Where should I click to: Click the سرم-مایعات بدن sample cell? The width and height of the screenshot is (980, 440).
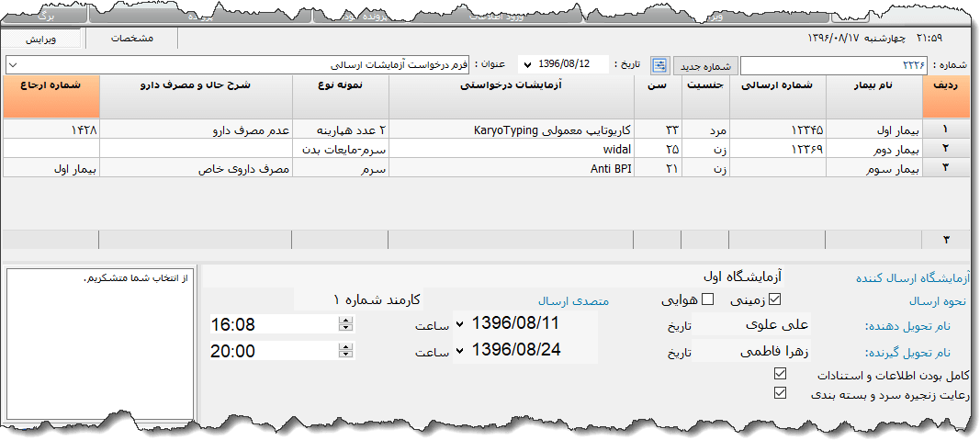[x=340, y=148]
